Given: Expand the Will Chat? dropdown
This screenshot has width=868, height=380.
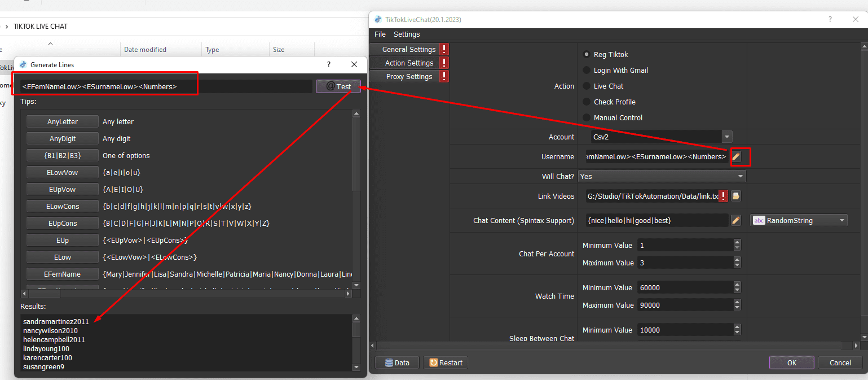Looking at the screenshot, I should point(662,177).
